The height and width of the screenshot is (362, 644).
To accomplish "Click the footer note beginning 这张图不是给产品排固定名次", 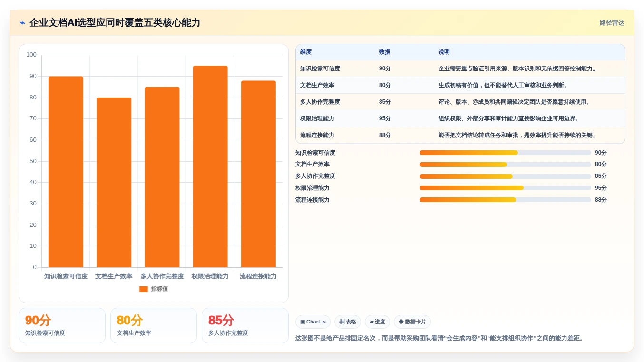I will 439,338.
